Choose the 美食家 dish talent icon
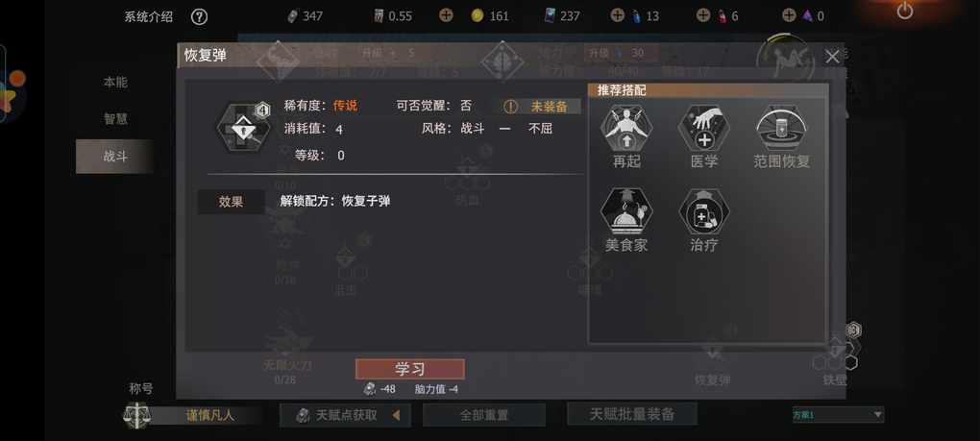Image resolution: width=980 pixels, height=441 pixels. 626,211
